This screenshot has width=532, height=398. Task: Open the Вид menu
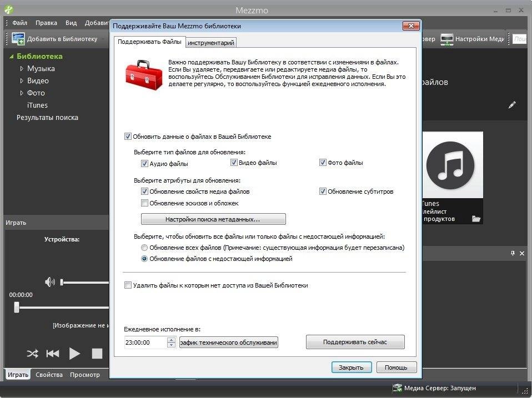pyautogui.click(x=71, y=23)
